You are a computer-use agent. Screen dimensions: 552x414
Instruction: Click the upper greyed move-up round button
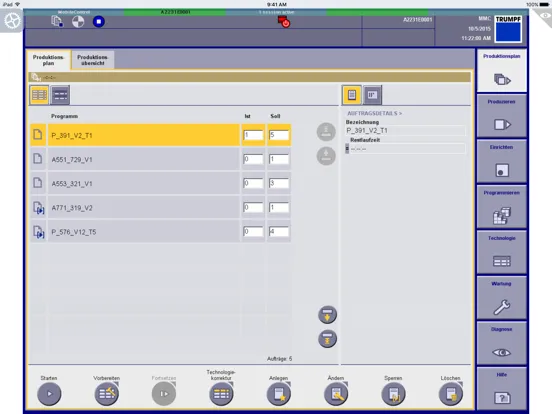coord(326,132)
